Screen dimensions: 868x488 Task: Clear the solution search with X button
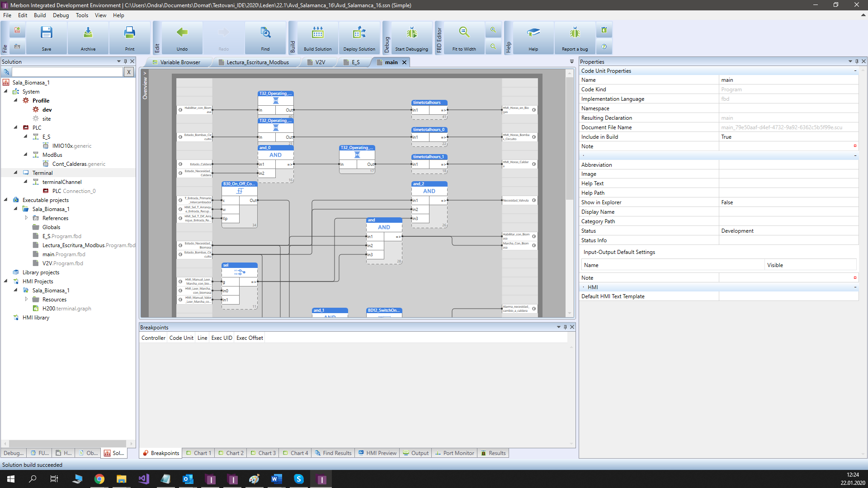click(x=129, y=72)
